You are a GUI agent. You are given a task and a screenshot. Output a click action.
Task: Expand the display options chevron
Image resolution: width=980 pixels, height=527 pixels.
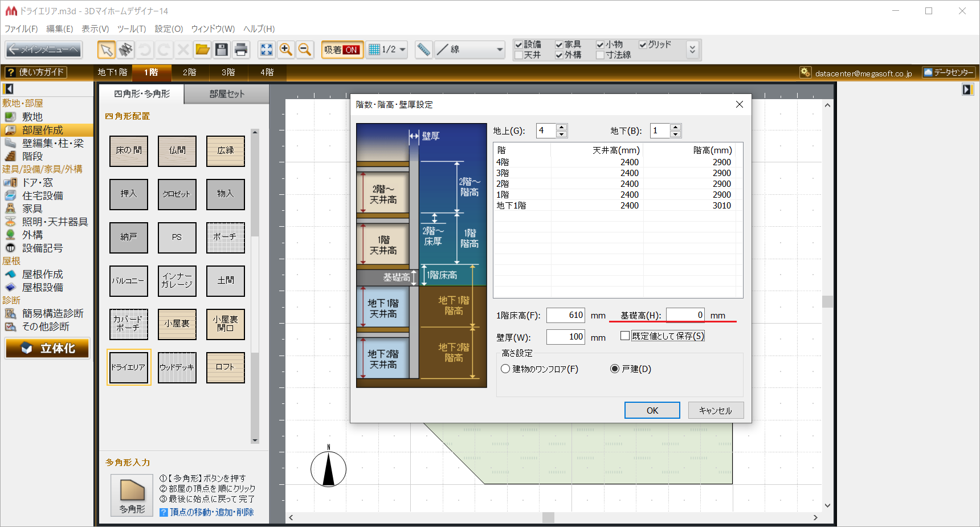pyautogui.click(x=692, y=50)
